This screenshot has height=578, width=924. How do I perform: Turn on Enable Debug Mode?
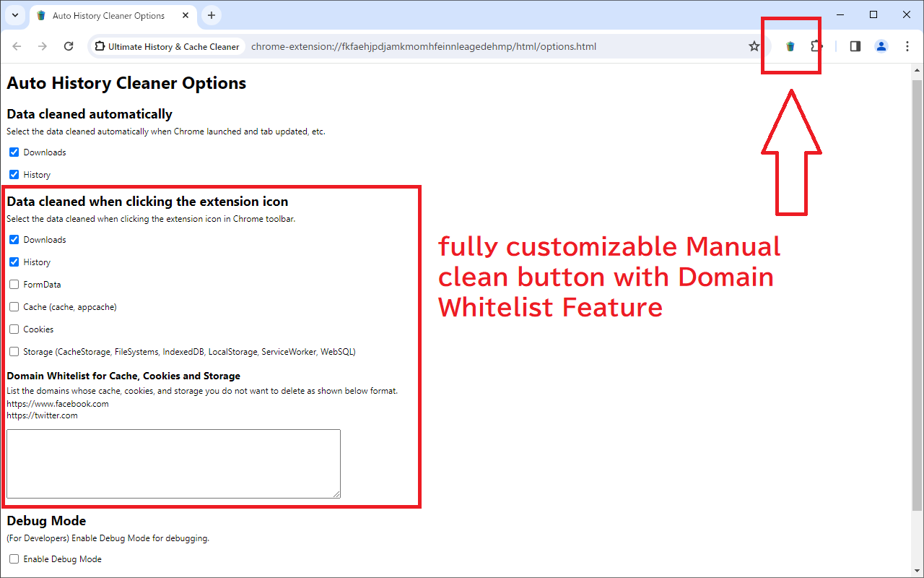14,559
